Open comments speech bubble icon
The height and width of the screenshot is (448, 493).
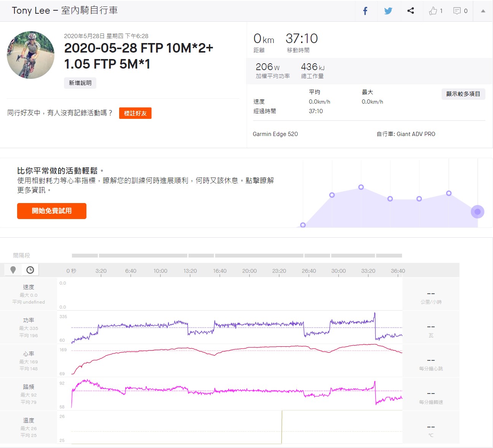pos(457,11)
